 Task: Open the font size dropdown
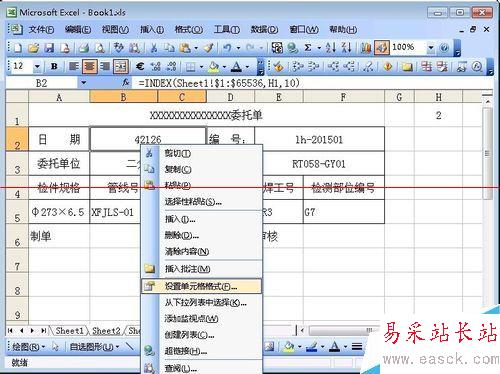click(37, 67)
